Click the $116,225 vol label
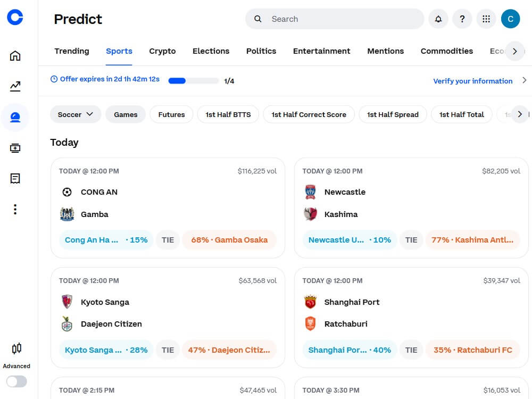This screenshot has height=399, width=532. click(257, 171)
